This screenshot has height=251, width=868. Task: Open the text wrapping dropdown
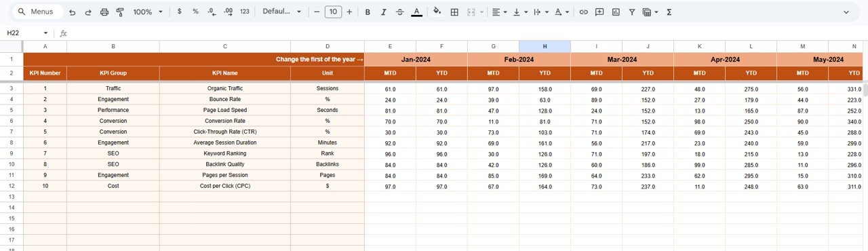[x=540, y=12]
